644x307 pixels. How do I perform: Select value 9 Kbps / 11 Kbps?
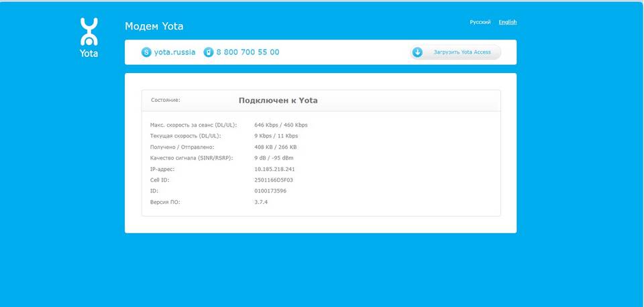coord(276,136)
